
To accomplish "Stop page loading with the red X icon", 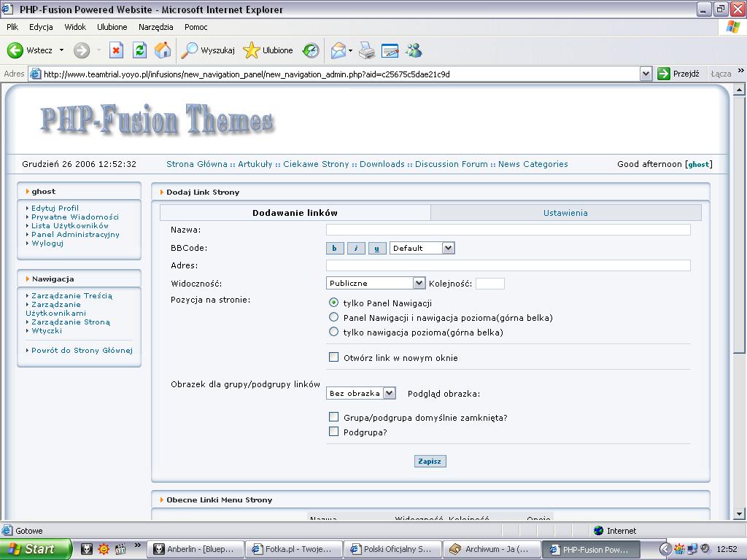I will [x=116, y=50].
